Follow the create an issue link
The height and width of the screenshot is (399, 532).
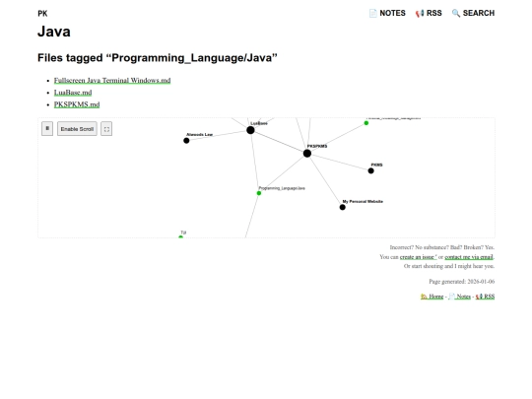418,257
